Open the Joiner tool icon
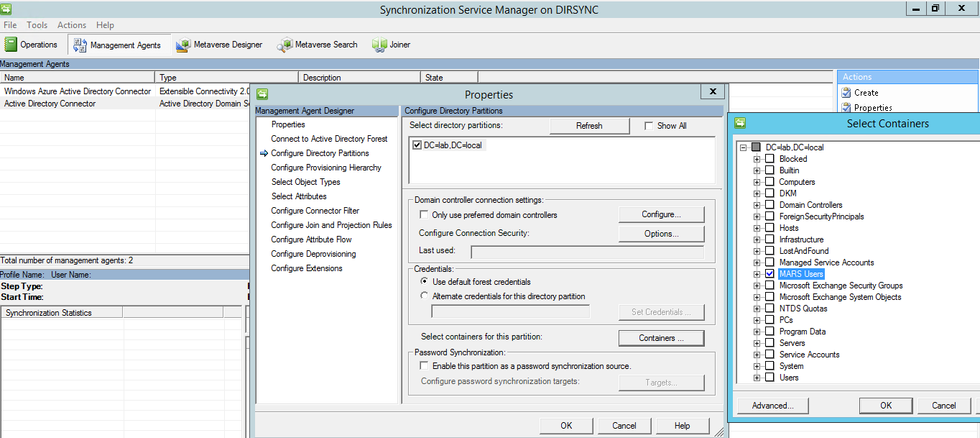Viewport: 980px width, 438px height. pos(379,45)
